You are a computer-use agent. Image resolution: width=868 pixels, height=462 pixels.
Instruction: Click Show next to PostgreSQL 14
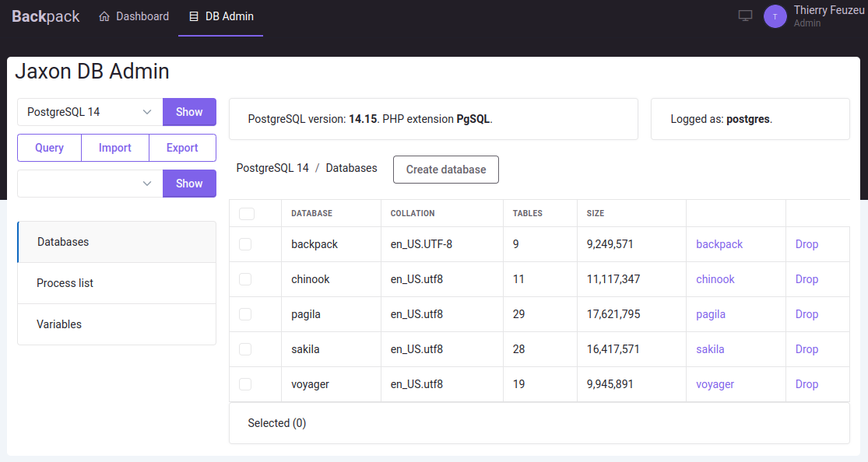pyautogui.click(x=189, y=112)
